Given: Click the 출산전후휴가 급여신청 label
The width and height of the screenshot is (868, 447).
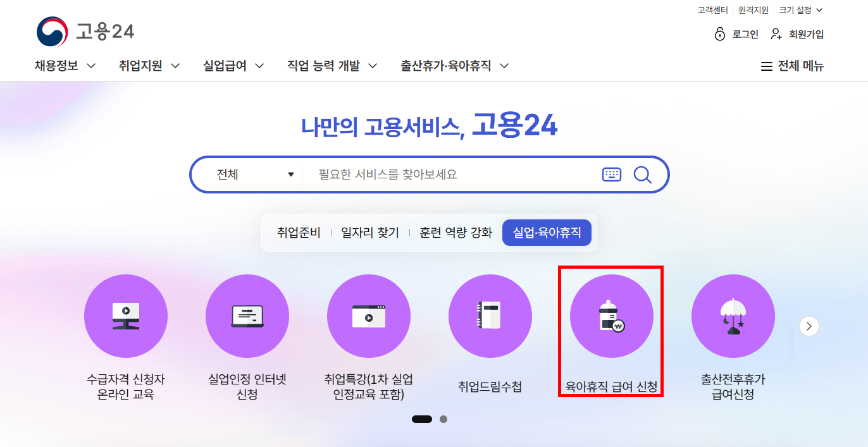Looking at the screenshot, I should pyautogui.click(x=733, y=388).
